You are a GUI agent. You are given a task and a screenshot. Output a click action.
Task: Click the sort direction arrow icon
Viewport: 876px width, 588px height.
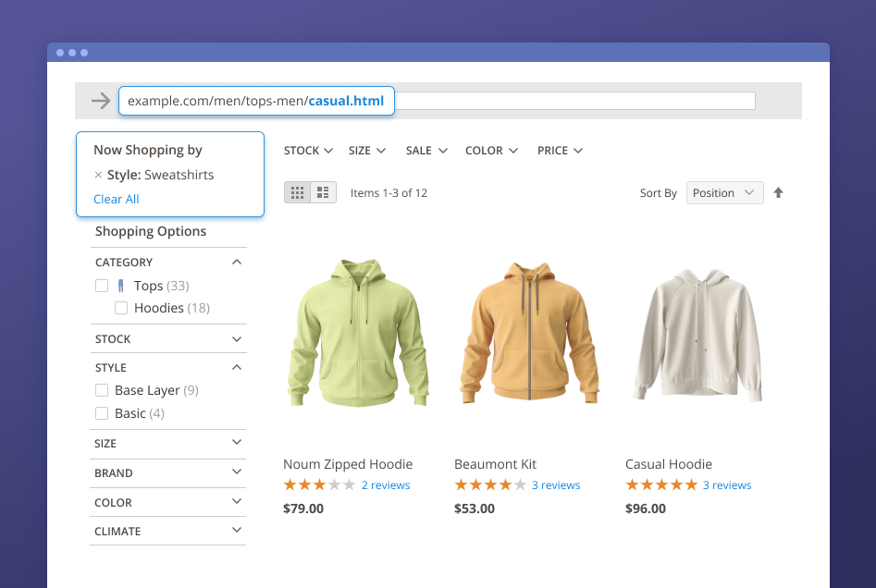tap(778, 193)
